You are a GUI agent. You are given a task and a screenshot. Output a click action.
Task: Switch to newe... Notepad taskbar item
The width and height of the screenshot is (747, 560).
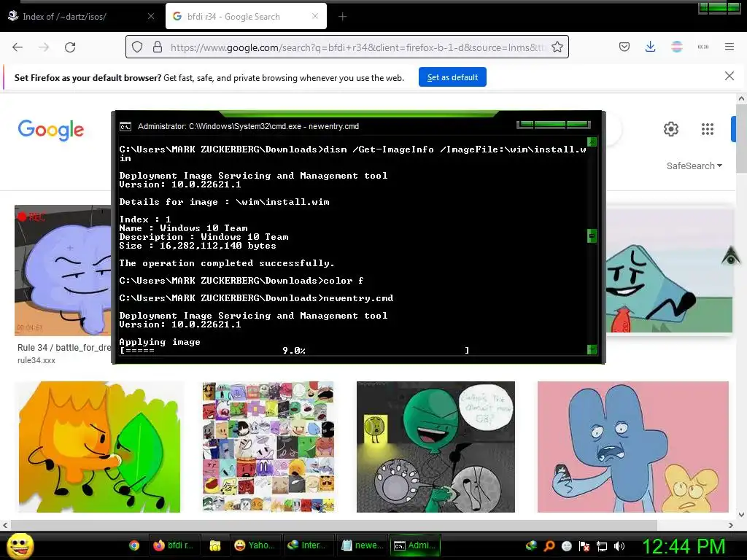click(363, 545)
